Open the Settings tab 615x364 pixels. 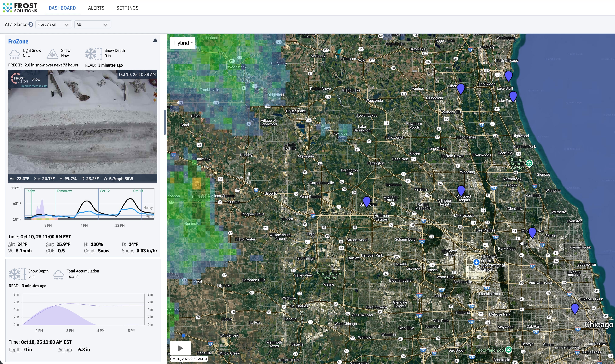click(x=127, y=8)
